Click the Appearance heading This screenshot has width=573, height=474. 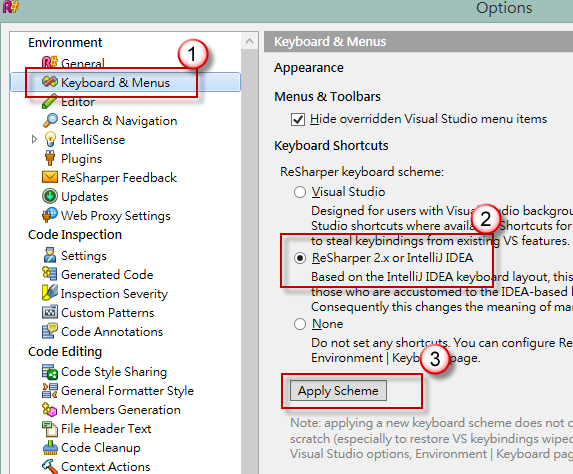[x=309, y=68]
